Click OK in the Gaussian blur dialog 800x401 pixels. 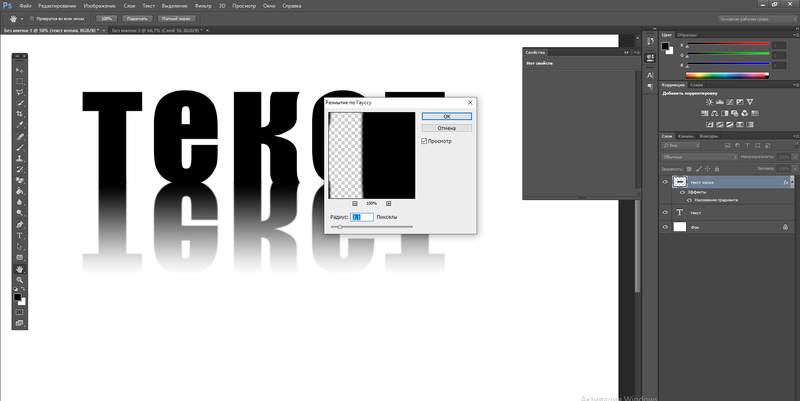[x=445, y=116]
